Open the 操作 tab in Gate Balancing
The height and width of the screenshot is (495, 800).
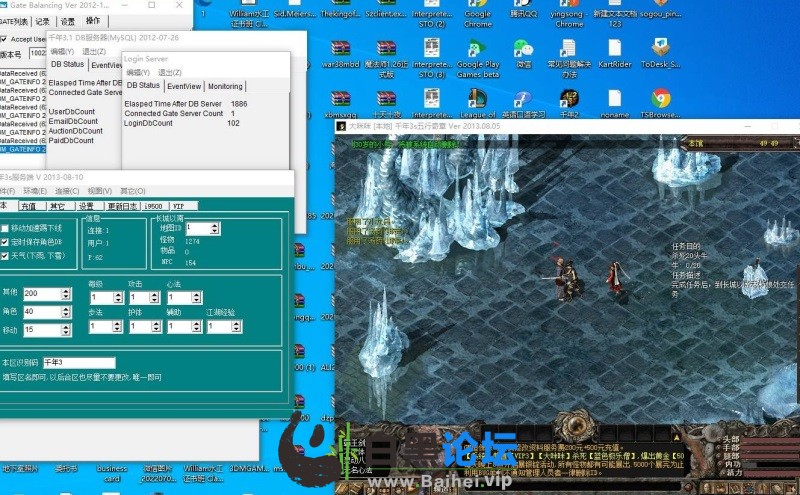pos(93,20)
